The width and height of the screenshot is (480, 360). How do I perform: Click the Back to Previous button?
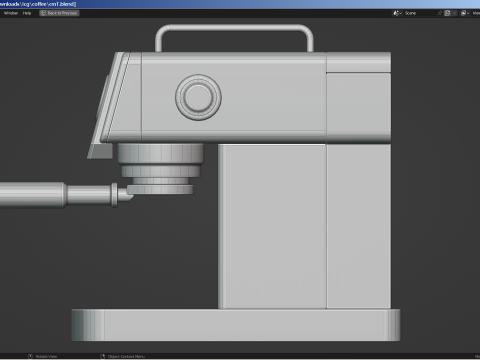pyautogui.click(x=59, y=13)
